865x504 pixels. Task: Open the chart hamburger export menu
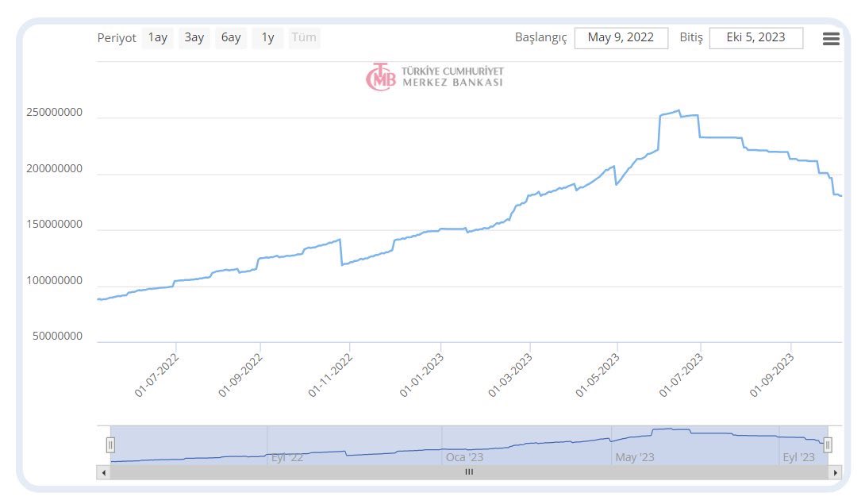point(831,39)
